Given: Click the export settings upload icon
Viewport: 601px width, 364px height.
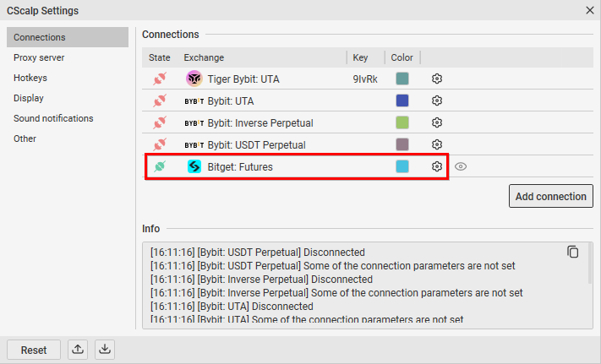Looking at the screenshot, I should 79,349.
